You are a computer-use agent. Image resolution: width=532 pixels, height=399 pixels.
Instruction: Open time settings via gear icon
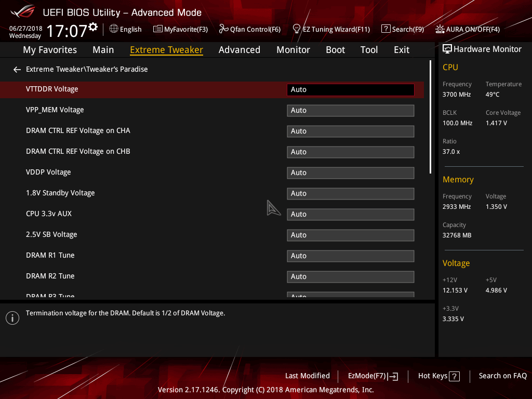[94, 27]
